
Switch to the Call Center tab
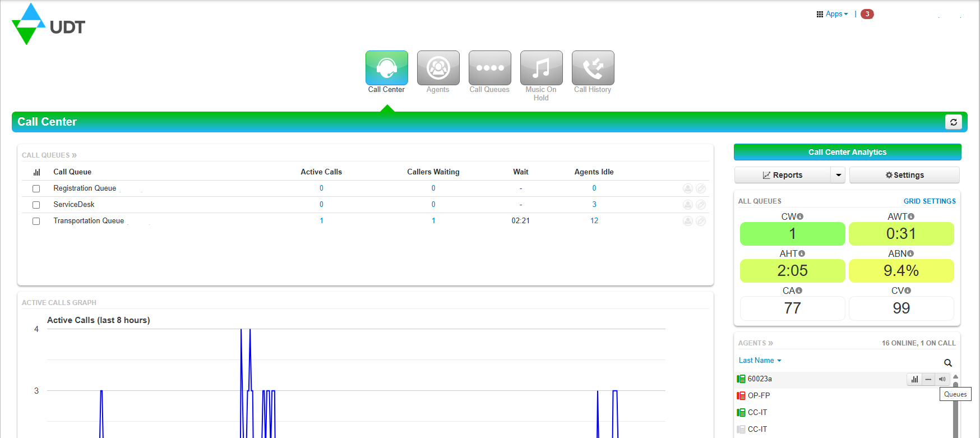click(x=386, y=68)
